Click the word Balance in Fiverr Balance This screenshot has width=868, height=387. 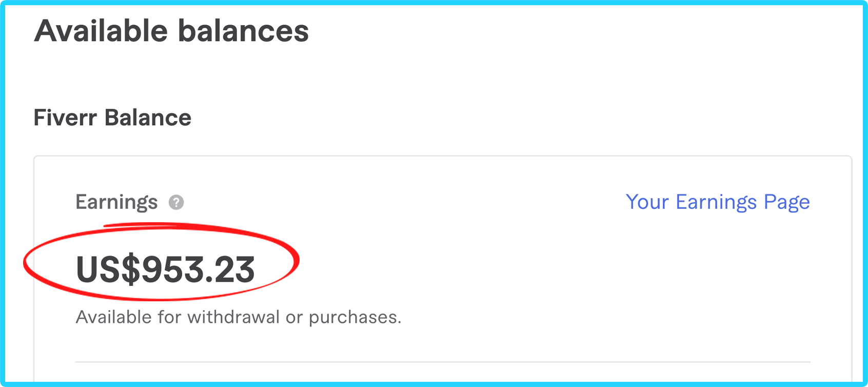[x=148, y=118]
